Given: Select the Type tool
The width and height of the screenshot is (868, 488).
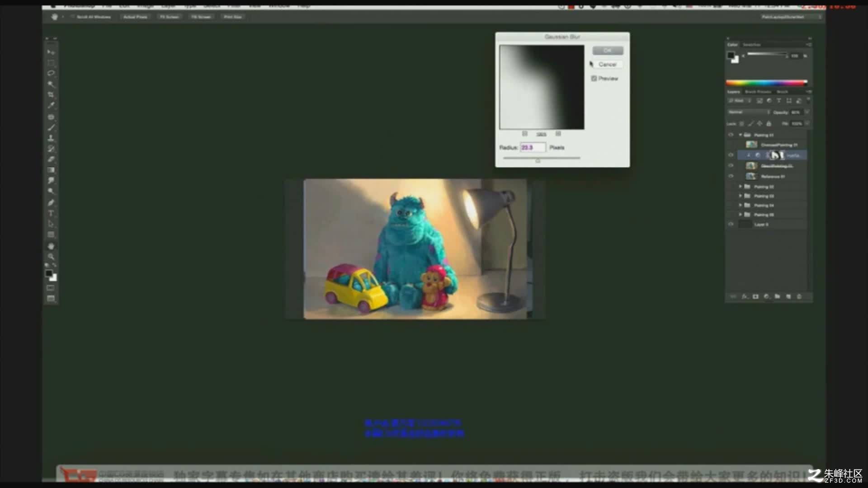Looking at the screenshot, I should pyautogui.click(x=51, y=213).
